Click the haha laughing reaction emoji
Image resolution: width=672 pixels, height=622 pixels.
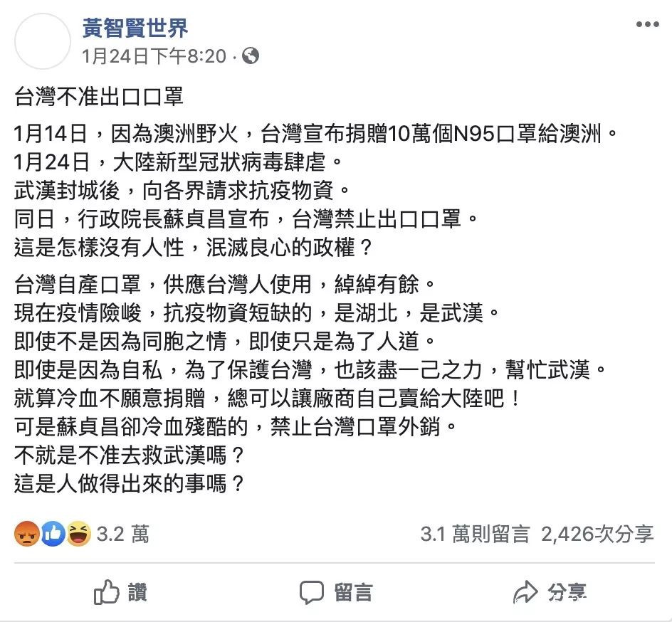click(x=78, y=534)
